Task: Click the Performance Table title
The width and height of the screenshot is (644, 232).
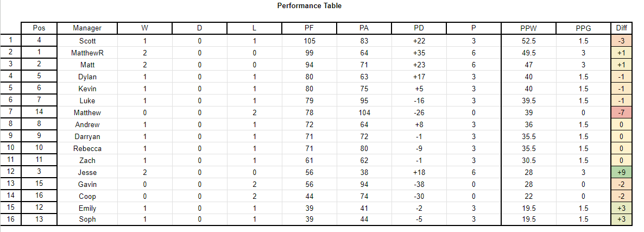Action: click(x=310, y=6)
